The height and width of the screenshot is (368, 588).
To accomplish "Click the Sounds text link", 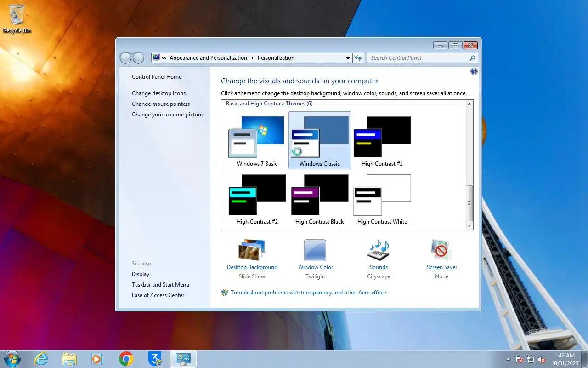I will coord(379,267).
